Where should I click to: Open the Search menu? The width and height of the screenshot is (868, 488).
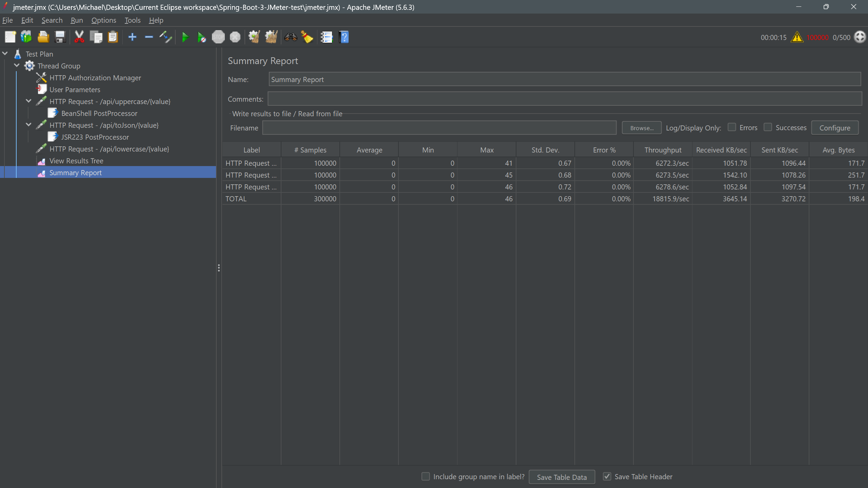point(52,20)
